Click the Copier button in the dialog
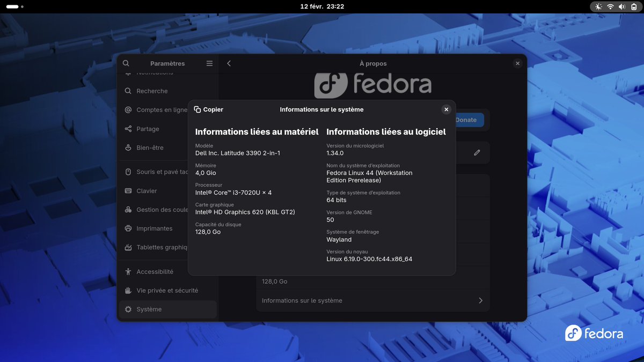The width and height of the screenshot is (644, 362). [x=208, y=109]
